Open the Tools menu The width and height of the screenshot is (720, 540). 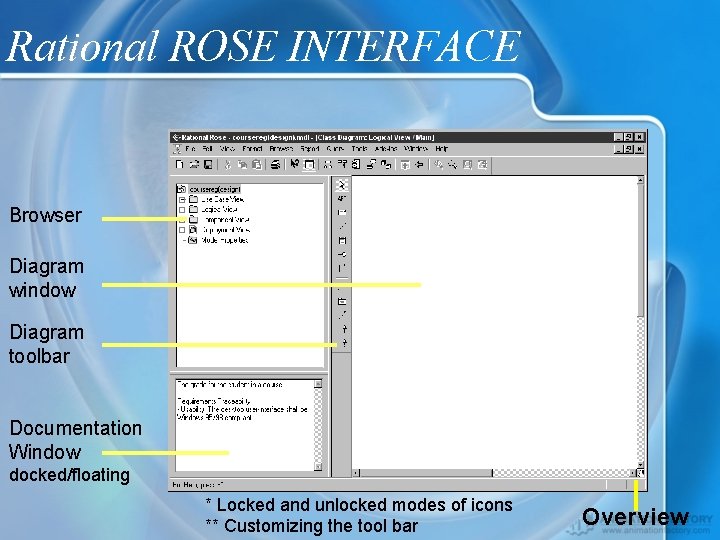pyautogui.click(x=359, y=149)
